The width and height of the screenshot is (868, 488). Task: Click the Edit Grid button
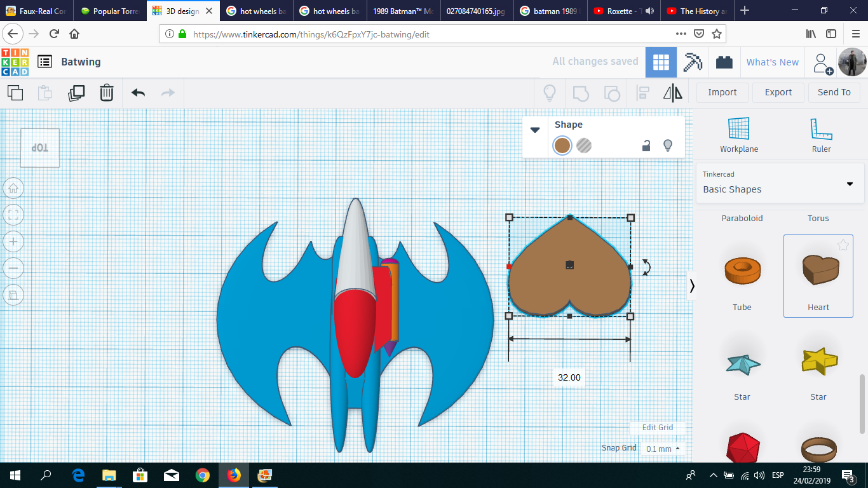pos(656,428)
